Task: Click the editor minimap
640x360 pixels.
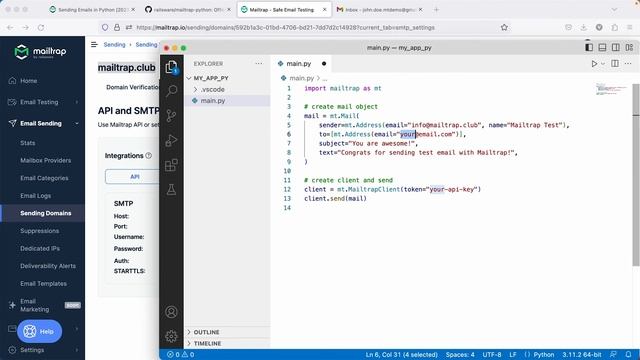Action: pos(611,89)
